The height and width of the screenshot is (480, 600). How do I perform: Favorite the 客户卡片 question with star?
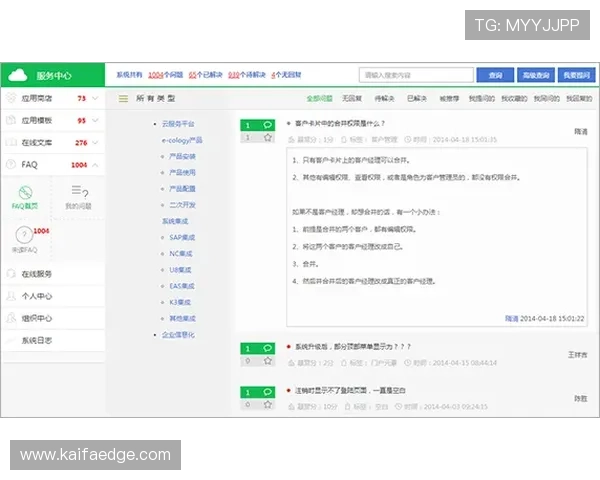click(267, 137)
